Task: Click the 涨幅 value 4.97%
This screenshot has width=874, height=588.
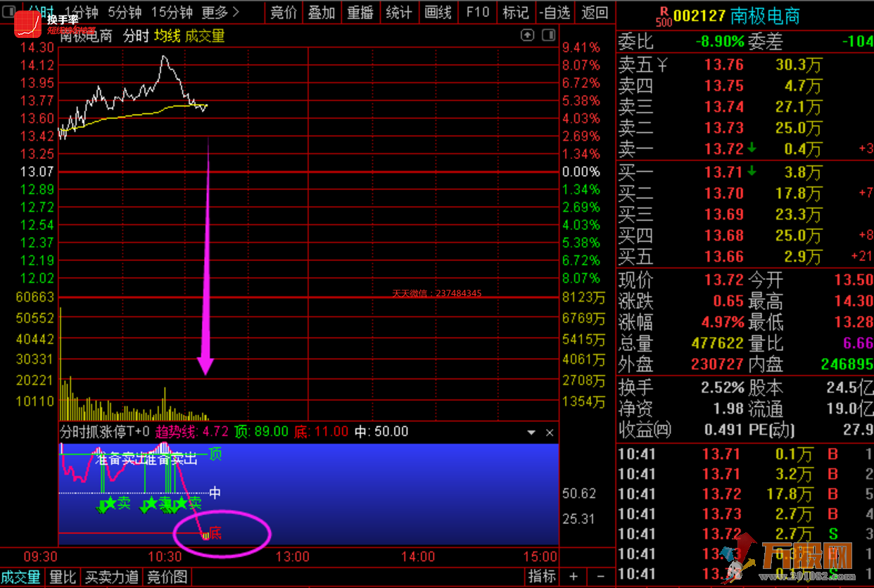Action: click(723, 323)
